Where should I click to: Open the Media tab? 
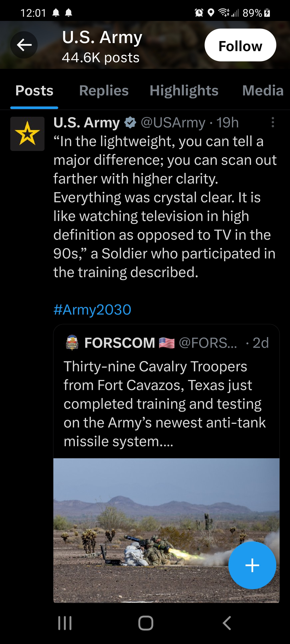click(263, 91)
